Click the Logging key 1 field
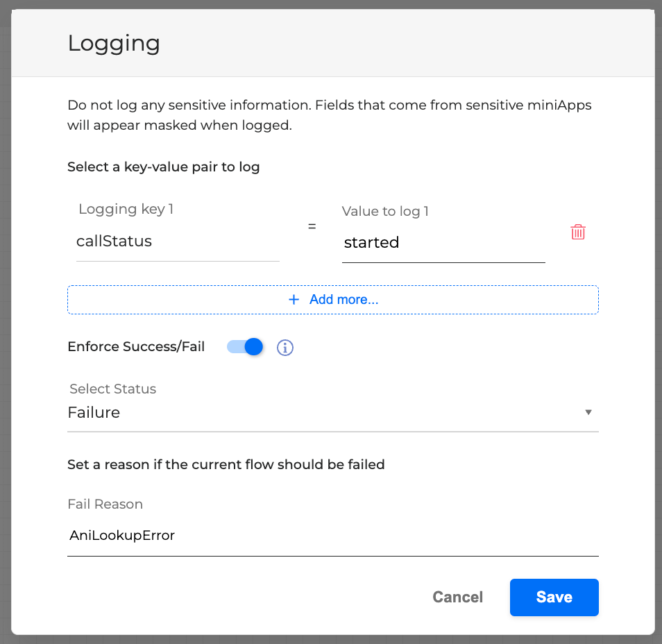Viewport: 662px width, 644px height. tap(177, 241)
